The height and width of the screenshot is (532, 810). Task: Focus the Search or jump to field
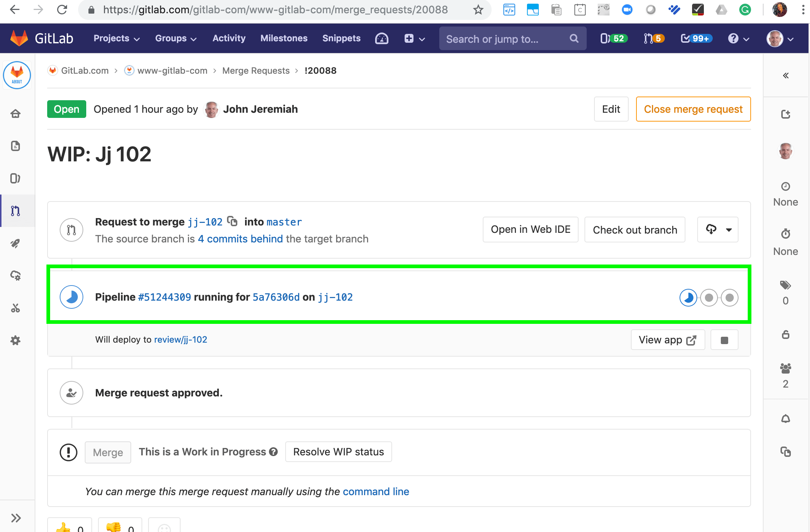(512, 38)
